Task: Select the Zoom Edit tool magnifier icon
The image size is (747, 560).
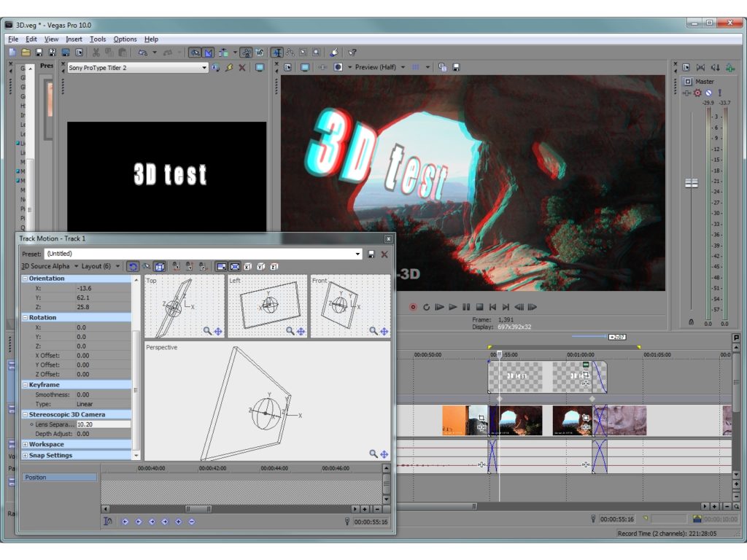Action: 315,52
